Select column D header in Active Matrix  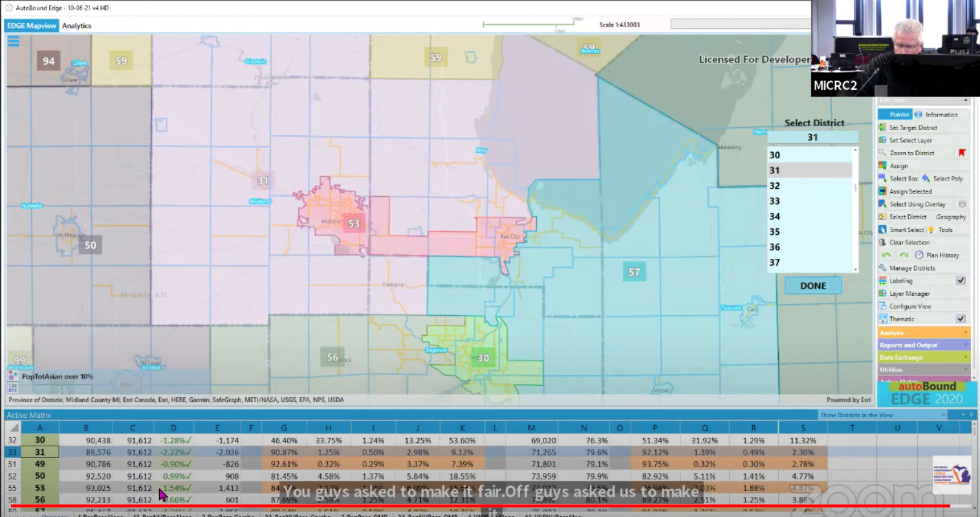pyautogui.click(x=174, y=428)
